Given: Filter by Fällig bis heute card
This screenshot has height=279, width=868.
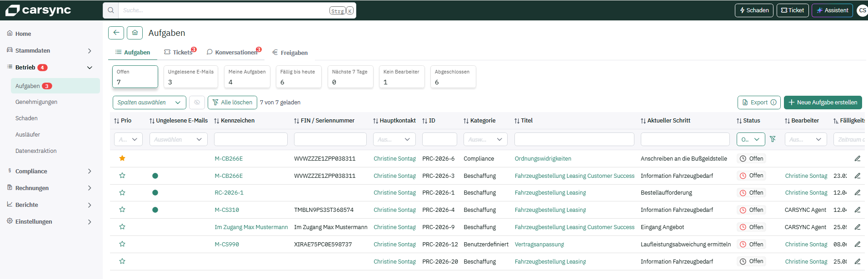Looking at the screenshot, I should [x=299, y=77].
